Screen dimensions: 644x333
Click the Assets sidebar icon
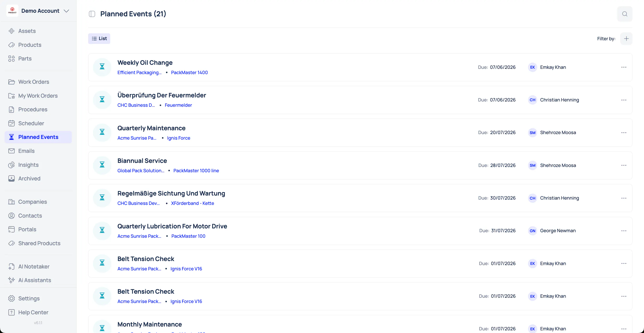point(11,31)
